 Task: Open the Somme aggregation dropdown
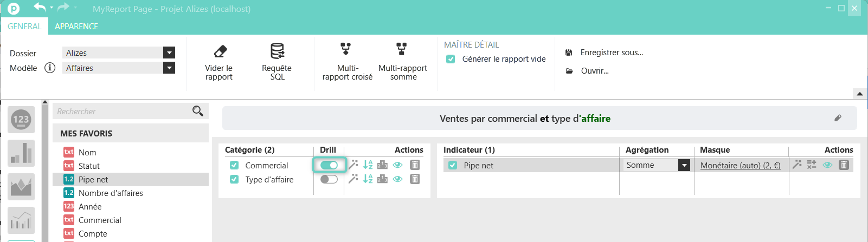tap(684, 165)
